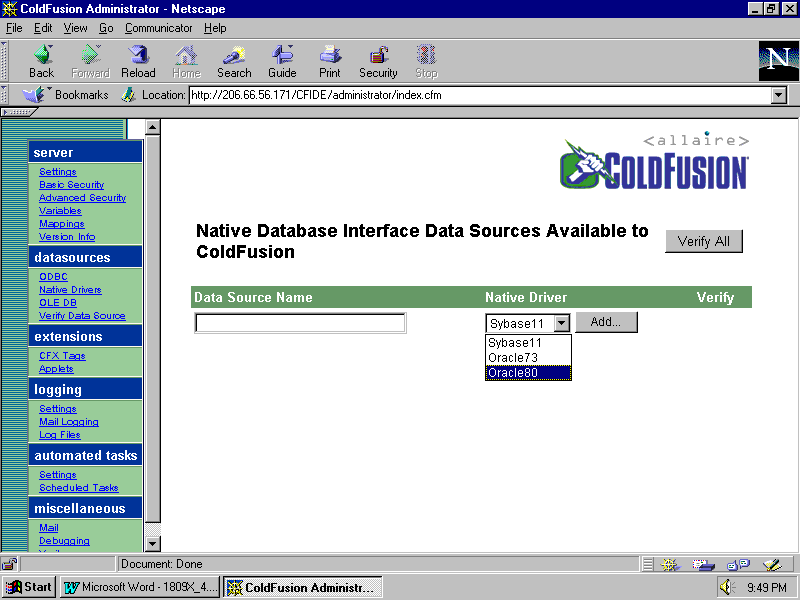Screen dimensions: 800x600
Task: Choose Oracle73 in the driver list
Action: [x=528, y=358]
